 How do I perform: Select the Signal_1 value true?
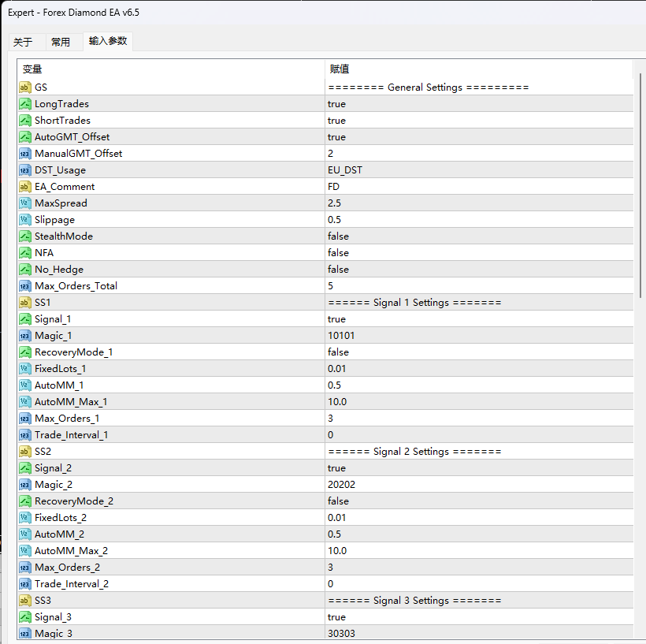pos(336,319)
